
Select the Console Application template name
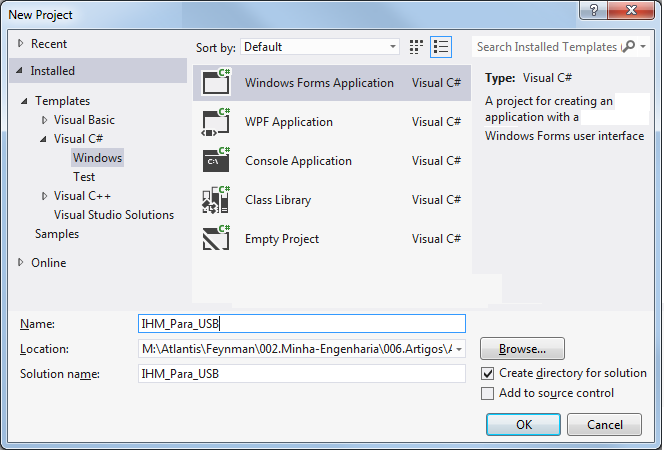[298, 161]
